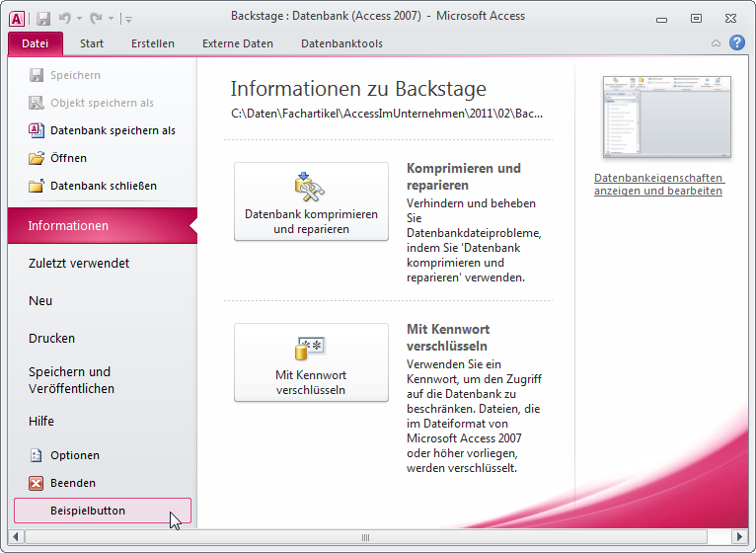
Task: Select 'Zuletzt verwendet' in the Backstage menu
Action: pyautogui.click(x=79, y=264)
